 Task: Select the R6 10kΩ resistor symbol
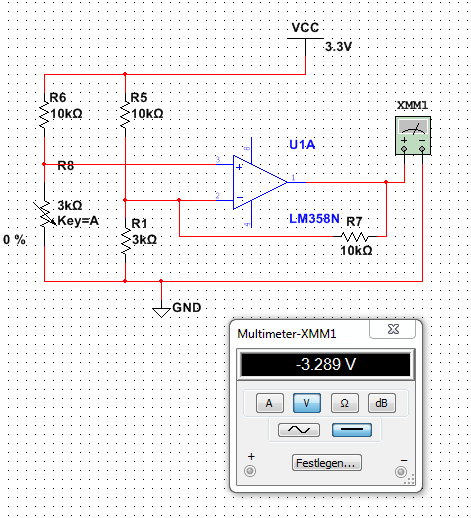(44, 115)
